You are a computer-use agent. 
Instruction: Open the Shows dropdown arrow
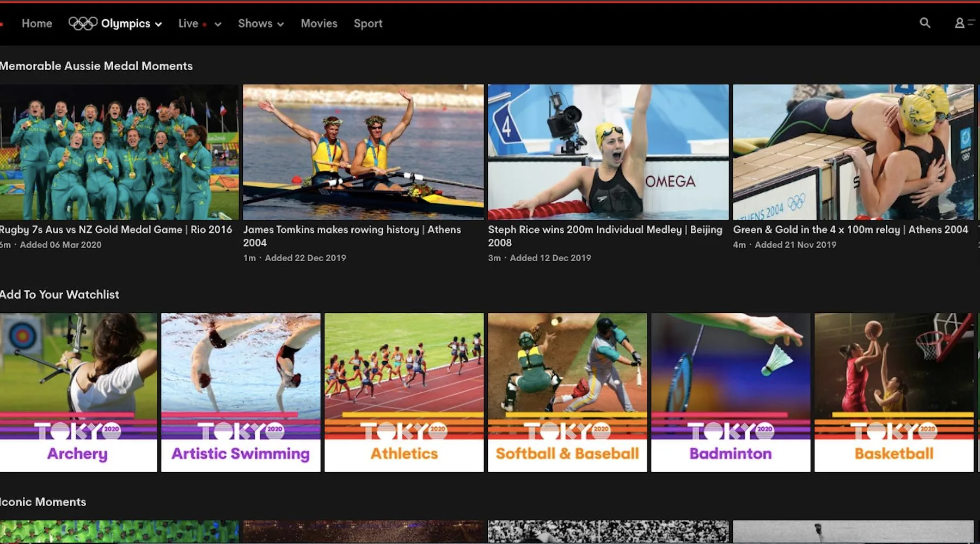tap(280, 24)
